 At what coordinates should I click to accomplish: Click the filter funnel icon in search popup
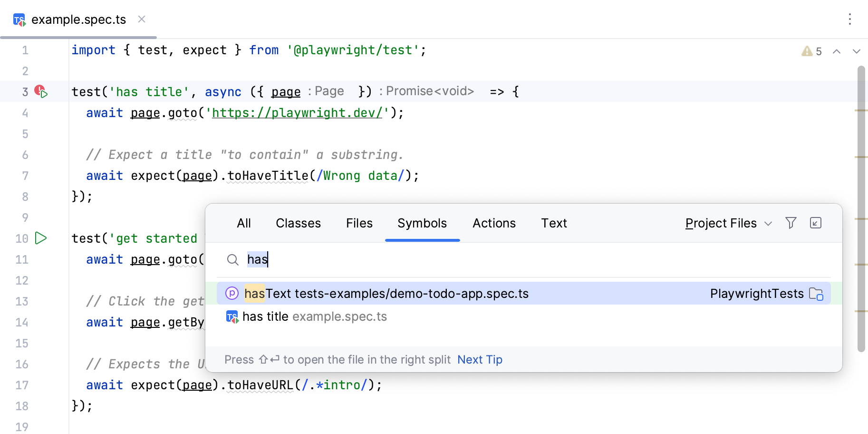[791, 223]
